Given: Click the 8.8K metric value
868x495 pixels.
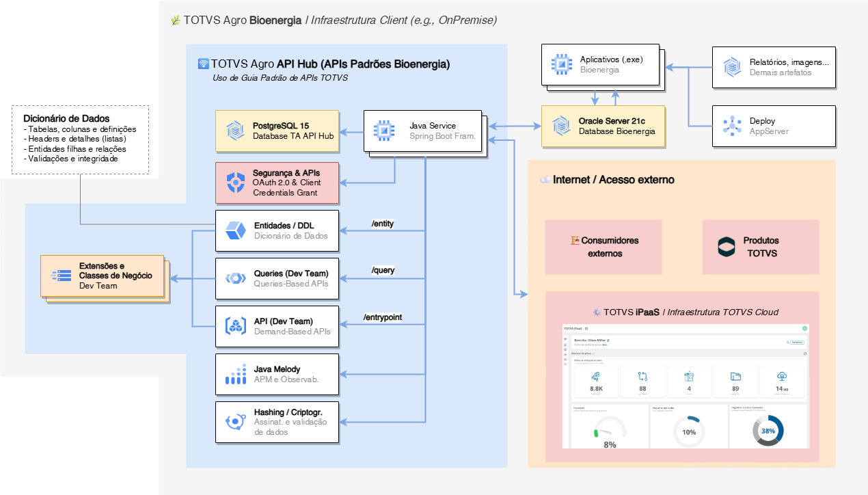Looking at the screenshot, I should tap(596, 388).
